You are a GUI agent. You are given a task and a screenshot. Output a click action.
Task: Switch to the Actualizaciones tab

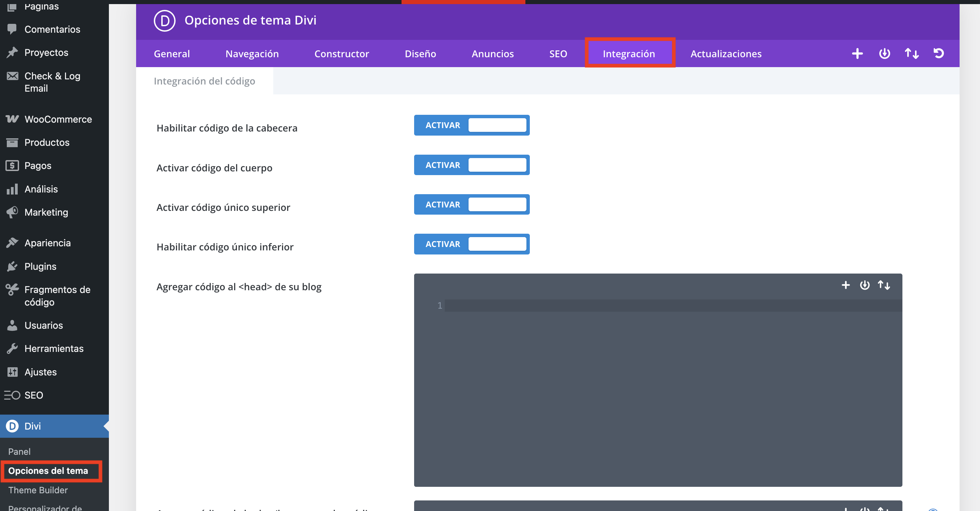click(725, 54)
